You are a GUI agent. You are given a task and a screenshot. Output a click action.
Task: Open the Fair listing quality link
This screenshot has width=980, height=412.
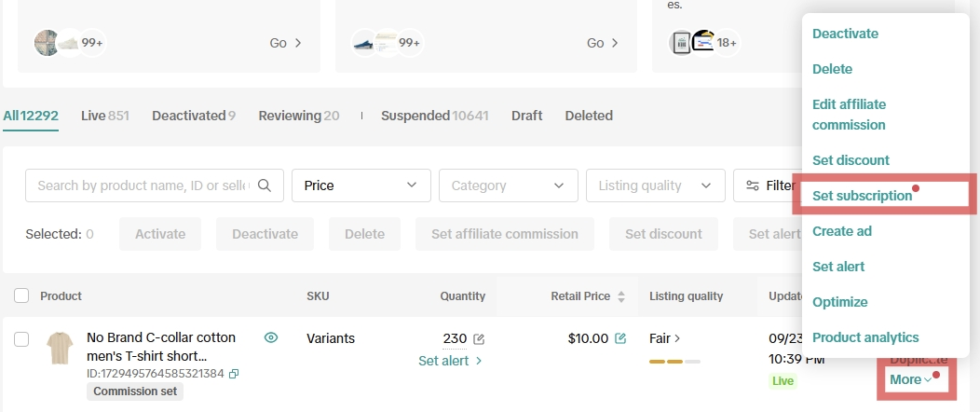pos(664,338)
